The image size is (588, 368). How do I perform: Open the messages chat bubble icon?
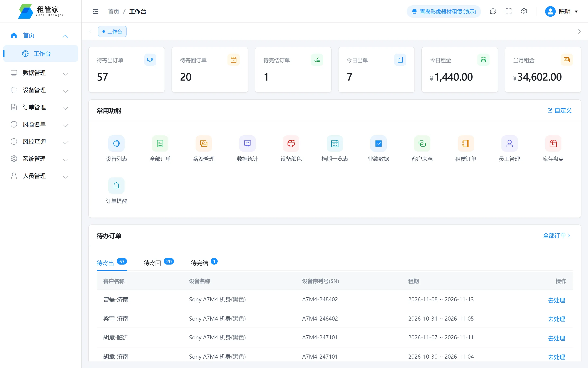[x=493, y=11]
